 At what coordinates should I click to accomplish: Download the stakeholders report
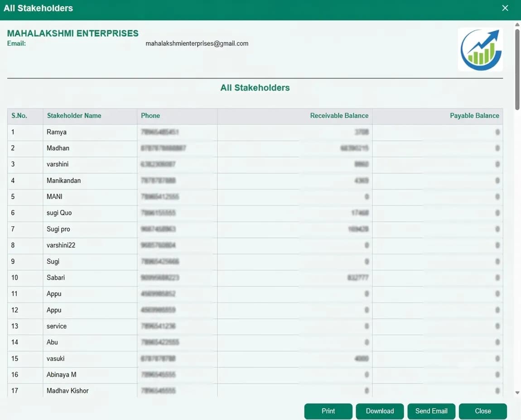[380, 411]
